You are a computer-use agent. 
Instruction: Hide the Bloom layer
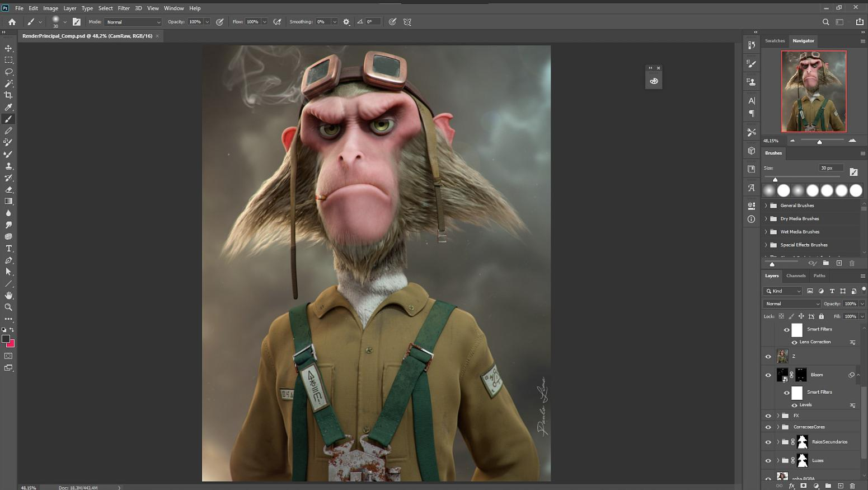pos(768,375)
